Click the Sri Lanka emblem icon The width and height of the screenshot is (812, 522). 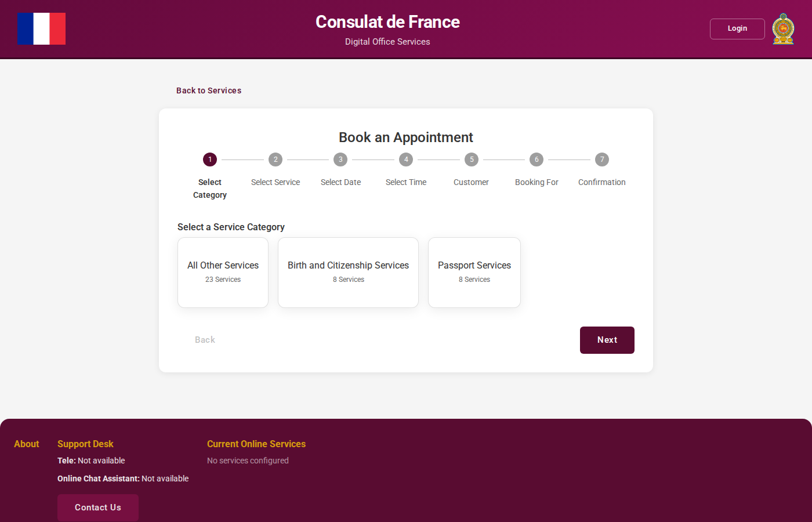point(783,29)
